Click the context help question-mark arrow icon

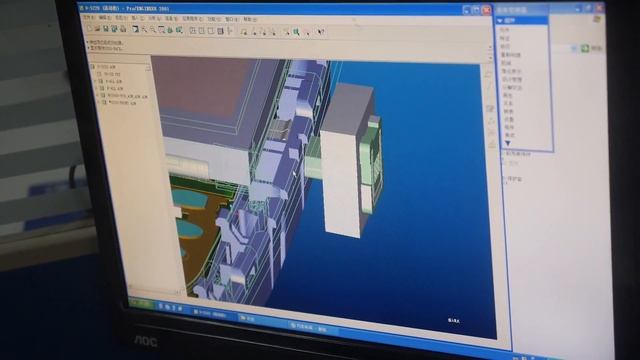click(321, 32)
